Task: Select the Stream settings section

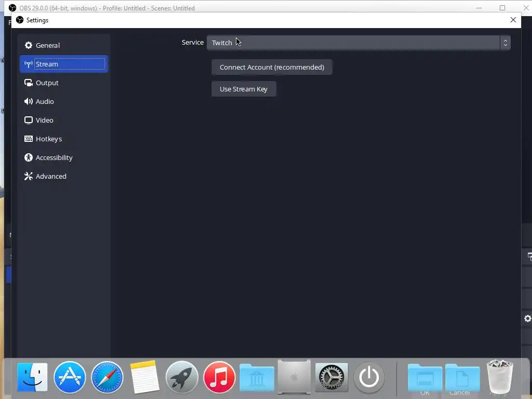Action: coord(64,64)
